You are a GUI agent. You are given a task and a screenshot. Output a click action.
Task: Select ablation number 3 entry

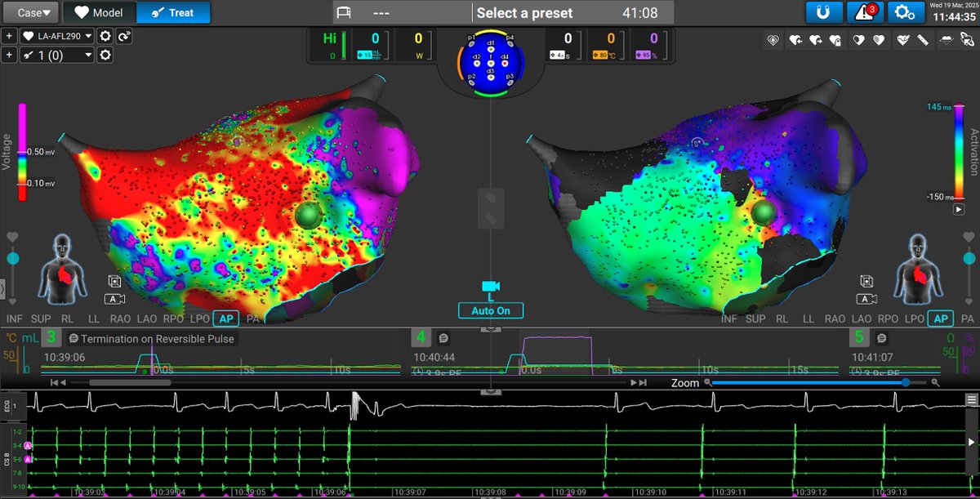tap(51, 337)
